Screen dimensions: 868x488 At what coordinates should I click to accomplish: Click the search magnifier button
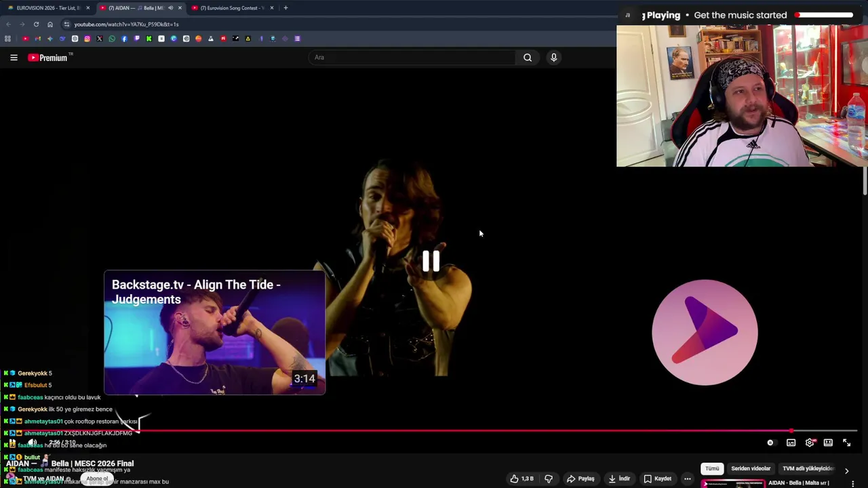tap(528, 58)
